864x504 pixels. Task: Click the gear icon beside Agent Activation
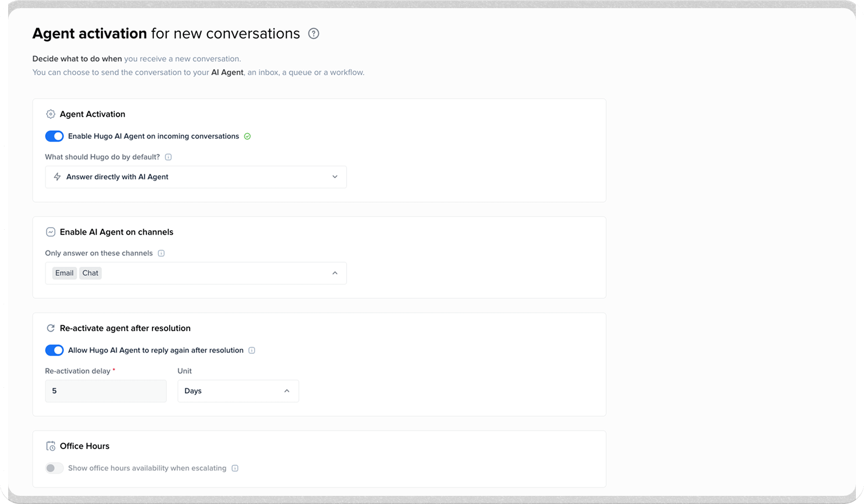coord(50,114)
